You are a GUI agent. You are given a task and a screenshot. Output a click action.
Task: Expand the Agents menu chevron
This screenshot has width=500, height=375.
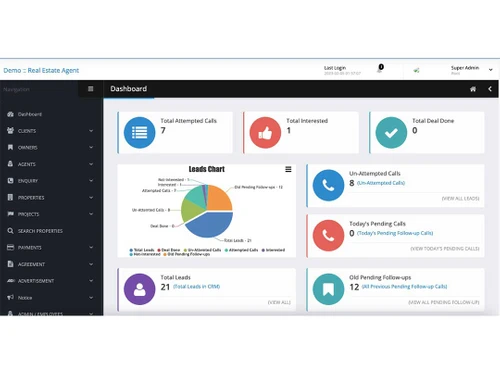(91, 164)
